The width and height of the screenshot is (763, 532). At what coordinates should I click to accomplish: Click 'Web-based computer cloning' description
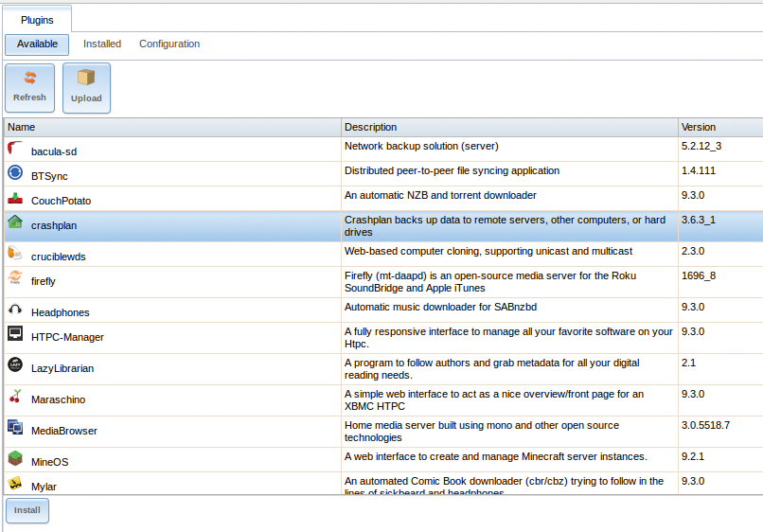[488, 251]
